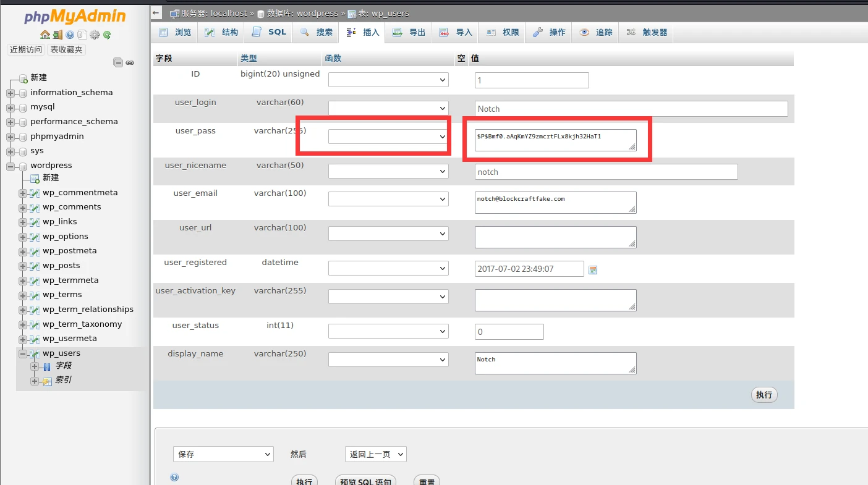Click the log out door icon
Screen dimensions: 868x485
57,35
